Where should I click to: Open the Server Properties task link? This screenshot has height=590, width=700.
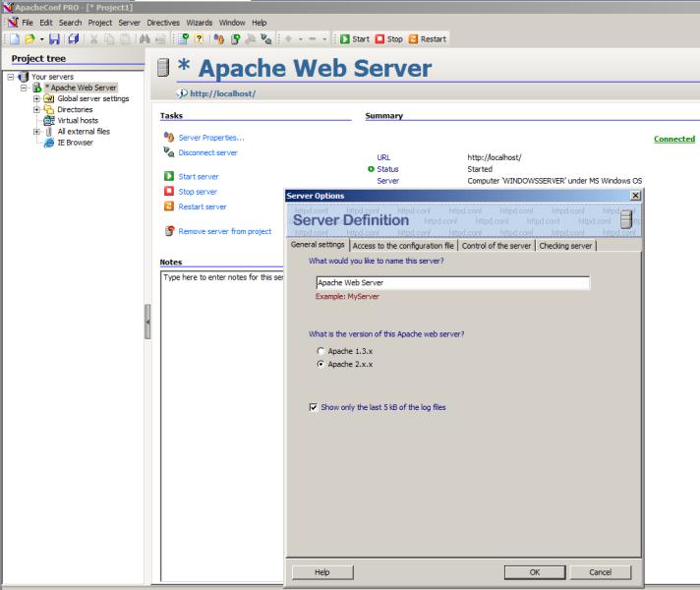click(x=211, y=138)
